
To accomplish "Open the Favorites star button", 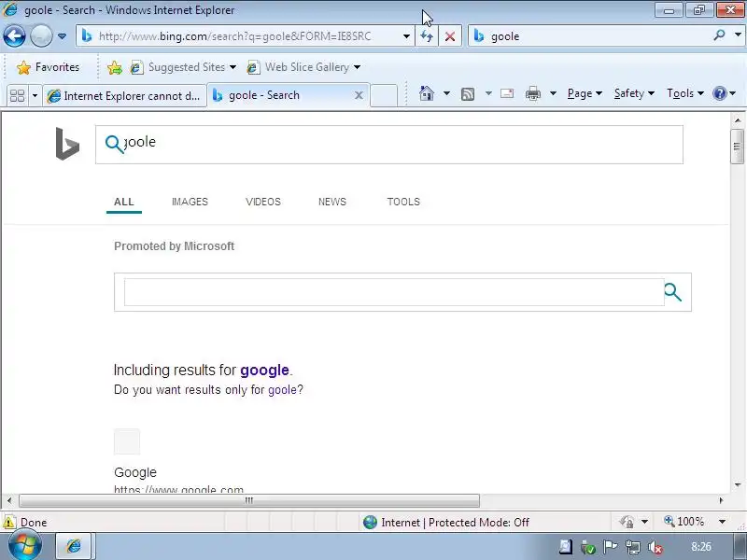I will [x=48, y=67].
